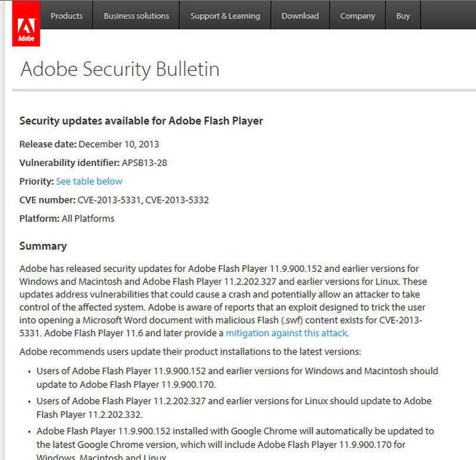
Task: Open the Products menu
Action: 67,16
